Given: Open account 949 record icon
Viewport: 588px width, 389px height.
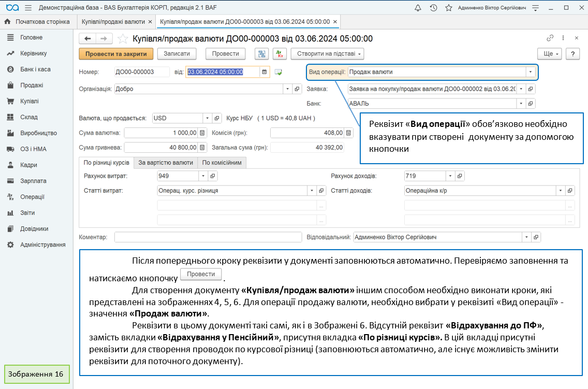Looking at the screenshot, I should (213, 176).
